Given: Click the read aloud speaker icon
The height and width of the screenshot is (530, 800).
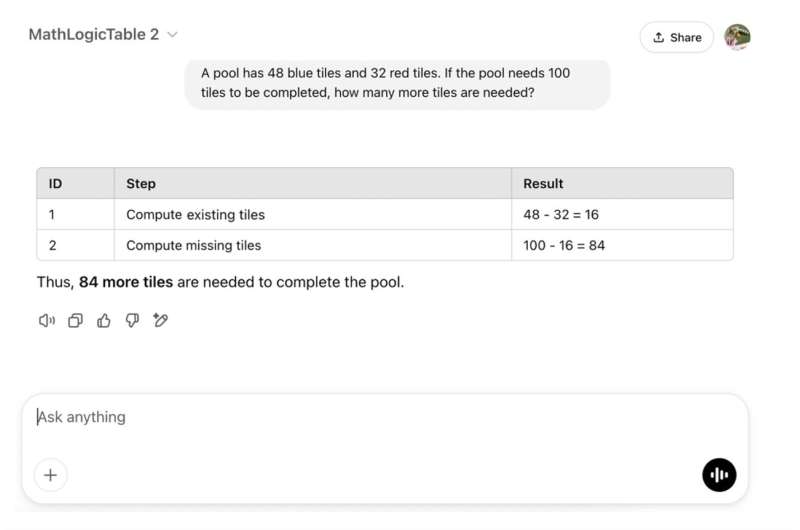Looking at the screenshot, I should click(x=46, y=321).
